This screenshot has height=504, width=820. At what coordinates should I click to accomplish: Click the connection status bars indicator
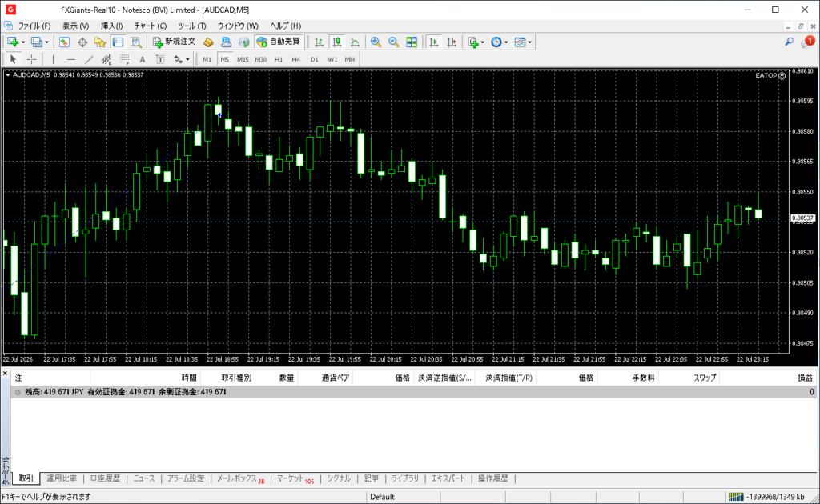coord(736,497)
